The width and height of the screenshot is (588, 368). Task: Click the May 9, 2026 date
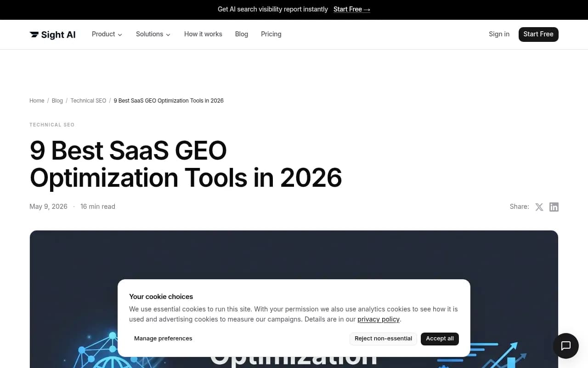click(48, 207)
